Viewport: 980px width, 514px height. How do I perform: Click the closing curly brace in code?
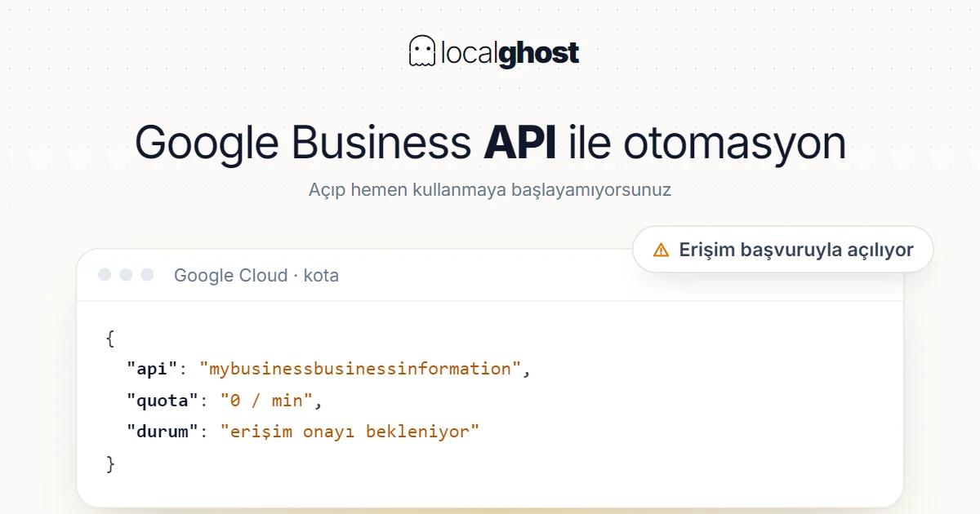pos(110,464)
